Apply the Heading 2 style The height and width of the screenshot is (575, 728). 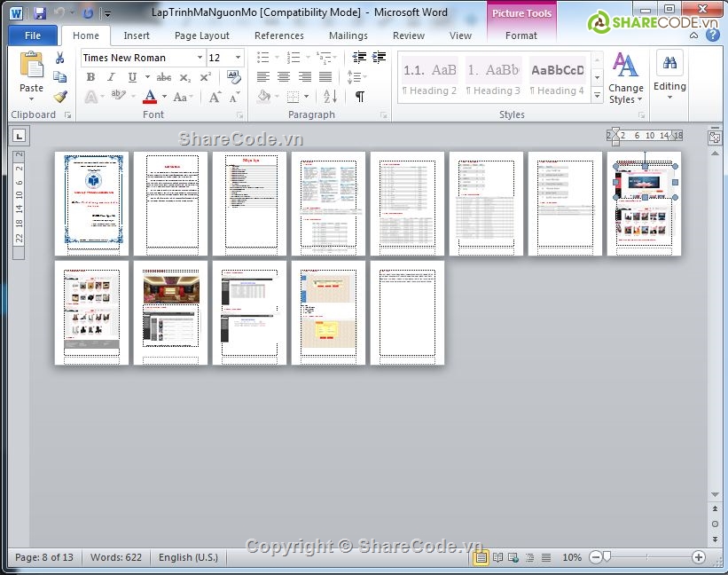tap(429, 77)
